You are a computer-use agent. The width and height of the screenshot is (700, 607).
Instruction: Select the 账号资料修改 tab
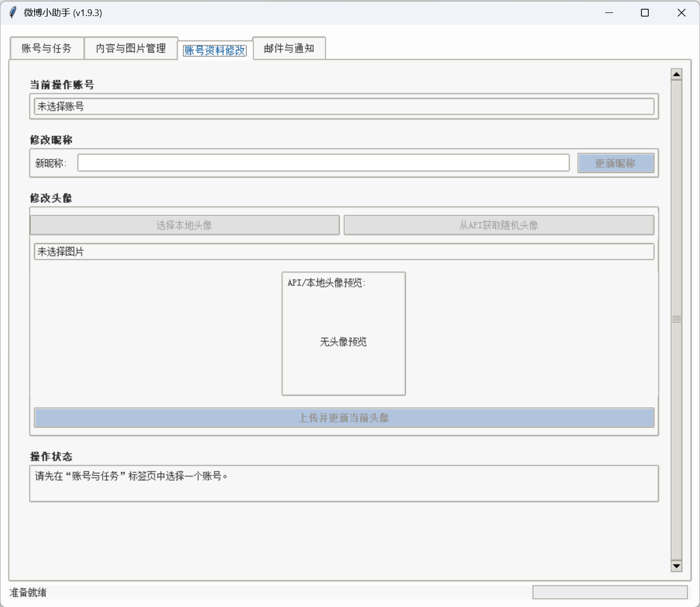(215, 50)
